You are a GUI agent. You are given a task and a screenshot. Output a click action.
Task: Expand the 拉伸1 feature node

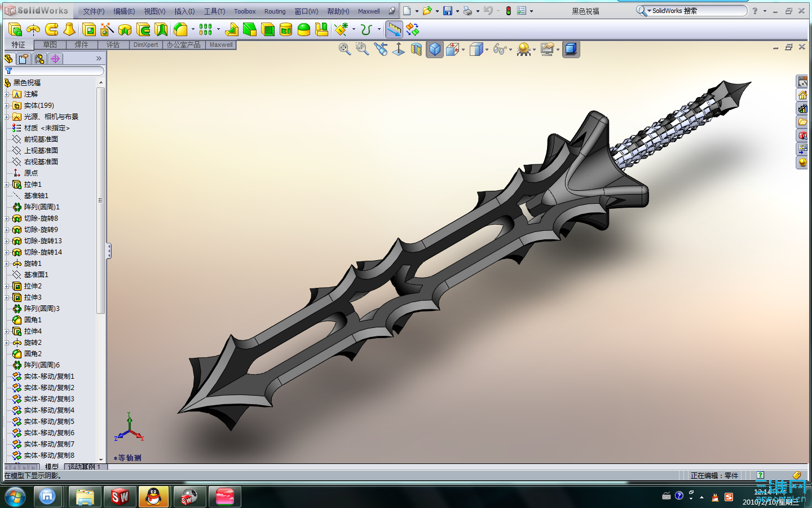click(x=7, y=185)
